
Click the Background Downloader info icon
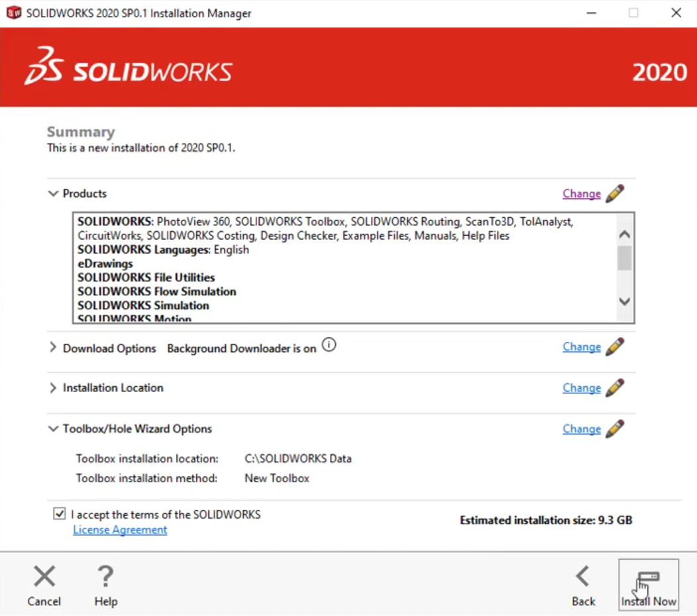[x=329, y=345]
